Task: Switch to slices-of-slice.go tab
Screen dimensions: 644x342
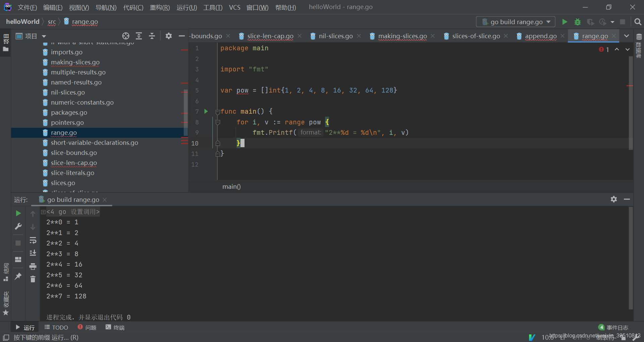Action: point(476,36)
